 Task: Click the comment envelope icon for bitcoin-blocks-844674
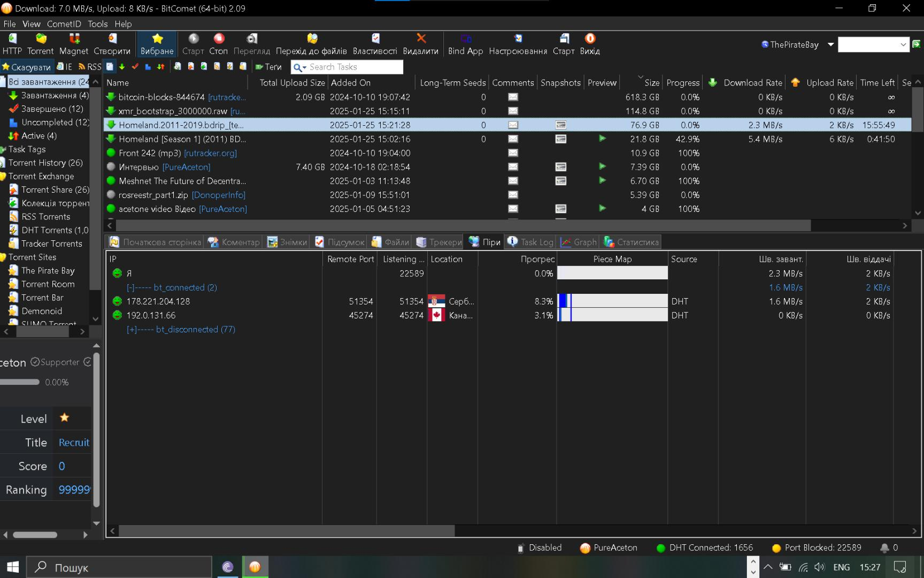tap(513, 97)
